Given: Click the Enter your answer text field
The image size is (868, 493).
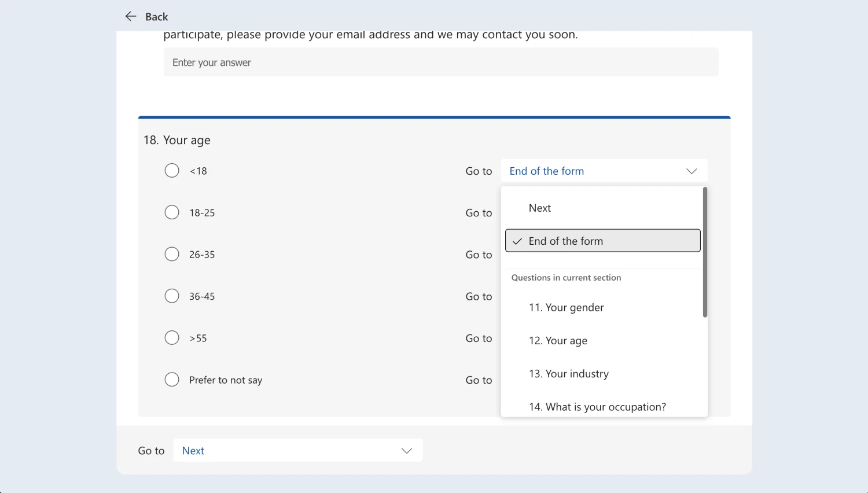Looking at the screenshot, I should pyautogui.click(x=441, y=62).
